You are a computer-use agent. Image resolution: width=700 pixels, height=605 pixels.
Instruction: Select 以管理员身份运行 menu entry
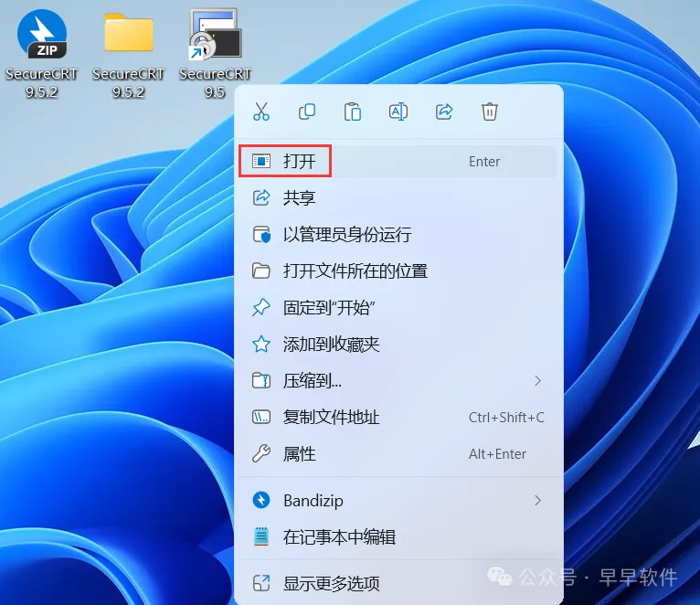(398, 234)
